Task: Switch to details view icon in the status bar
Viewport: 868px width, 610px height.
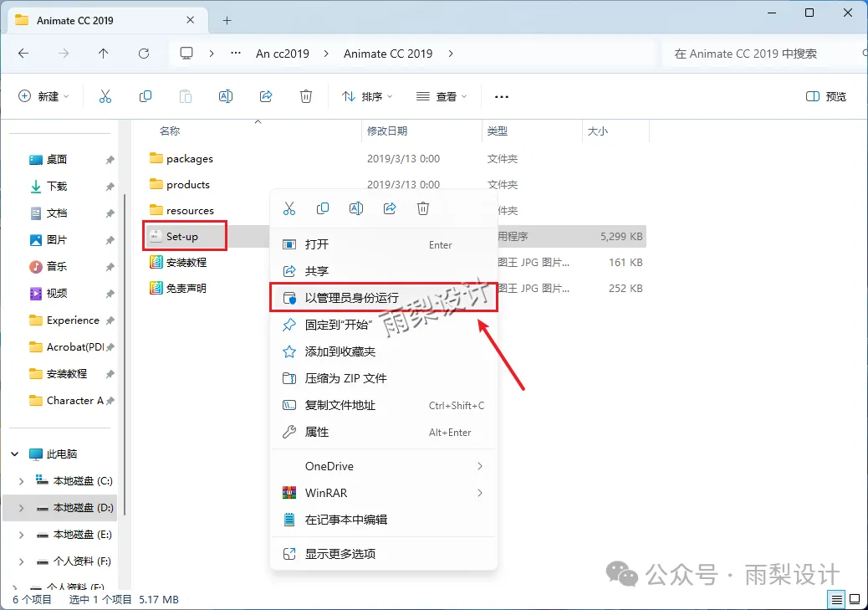Action: point(836,599)
